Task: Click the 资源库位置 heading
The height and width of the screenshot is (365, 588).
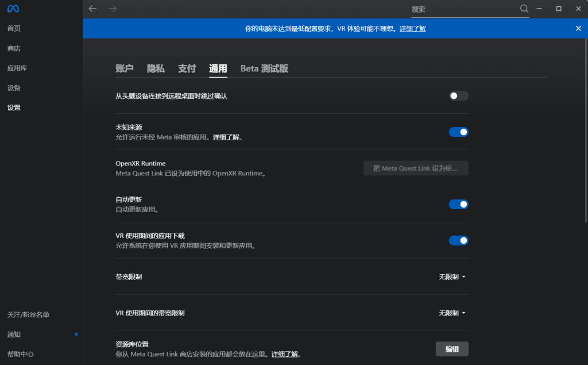Action: [x=132, y=344]
